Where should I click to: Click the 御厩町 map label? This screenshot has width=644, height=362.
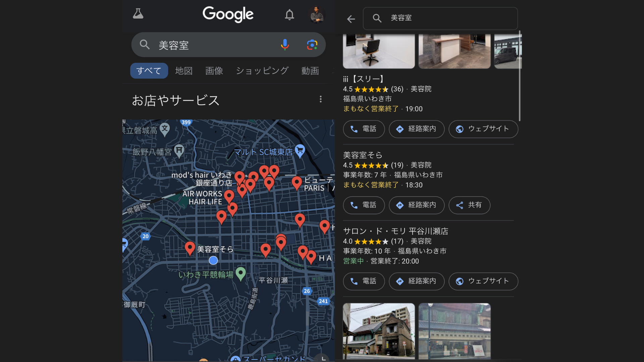pos(135,304)
